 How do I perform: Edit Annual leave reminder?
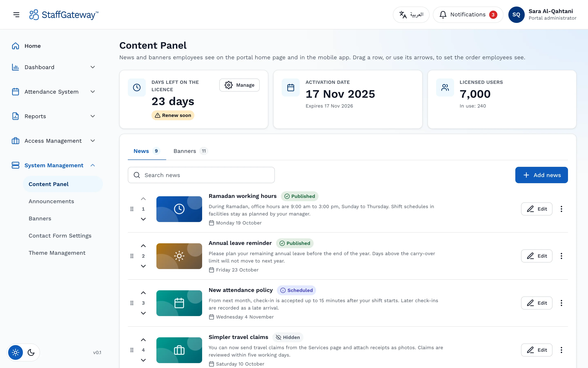coord(537,256)
